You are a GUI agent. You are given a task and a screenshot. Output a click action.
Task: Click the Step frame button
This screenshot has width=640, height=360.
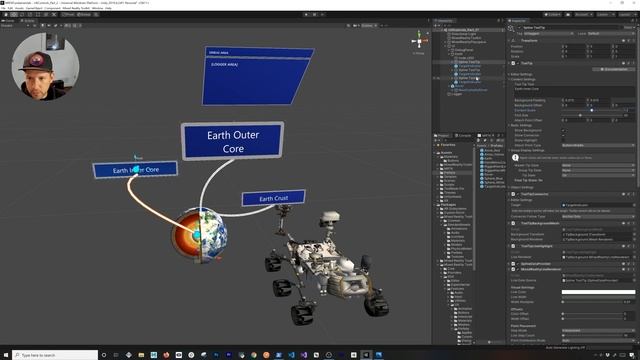click(322, 15)
